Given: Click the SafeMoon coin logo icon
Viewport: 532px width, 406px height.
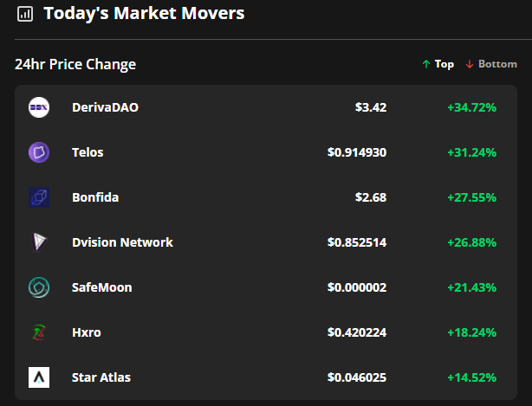Looking at the screenshot, I should (39, 287).
